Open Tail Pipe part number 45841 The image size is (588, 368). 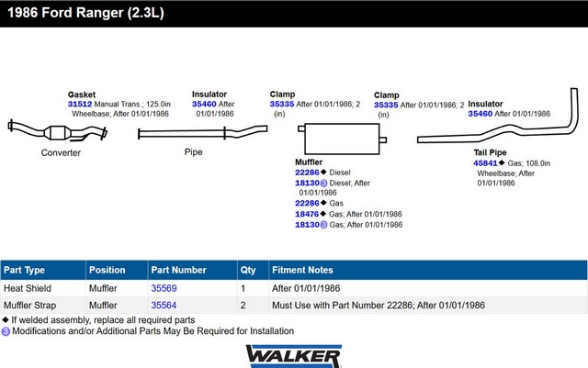point(485,163)
